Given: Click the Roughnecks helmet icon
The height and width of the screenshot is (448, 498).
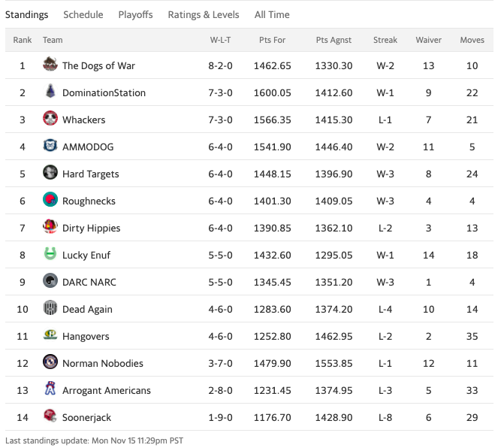Looking at the screenshot, I should (50, 199).
